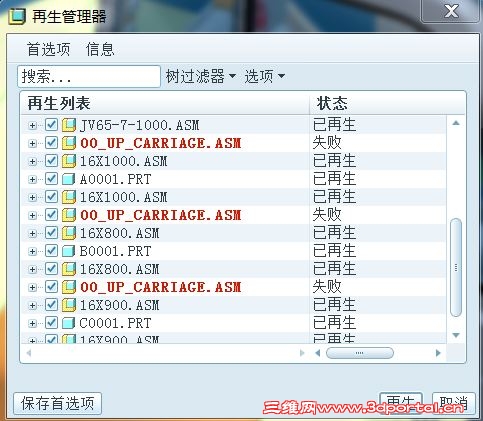Image resolution: width=483 pixels, height=421 pixels.
Task: Select the JV65-7-1000.ASM row text
Action: (x=139, y=125)
